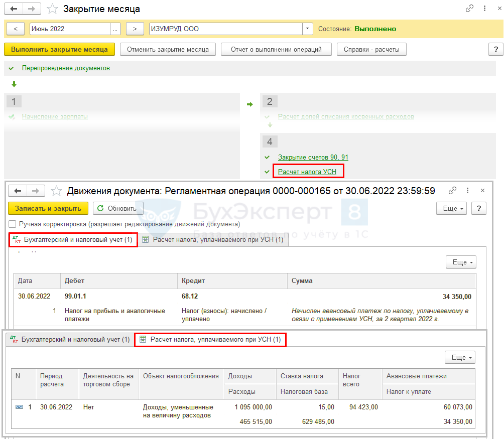Click Сумма column header in postings
The height and width of the screenshot is (439, 504).
(382, 280)
